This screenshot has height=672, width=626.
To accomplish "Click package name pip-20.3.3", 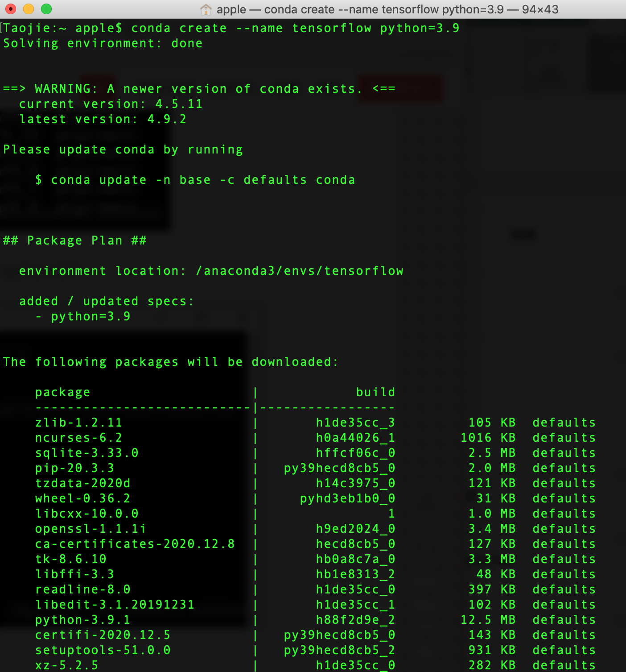I will pos(75,468).
